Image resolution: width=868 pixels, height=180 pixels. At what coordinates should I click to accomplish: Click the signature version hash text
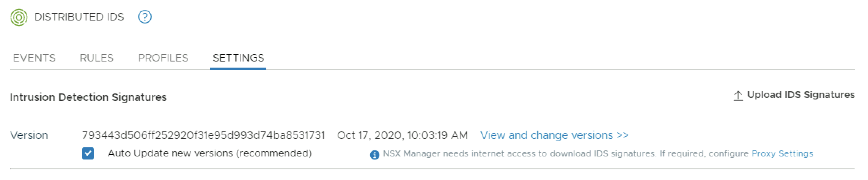(203, 135)
